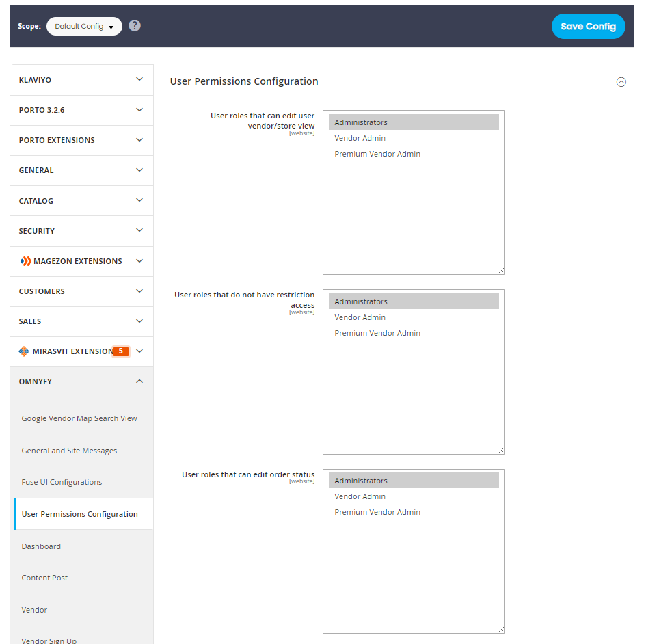Open the Dashboard settings item
The image size is (646, 644).
41,546
